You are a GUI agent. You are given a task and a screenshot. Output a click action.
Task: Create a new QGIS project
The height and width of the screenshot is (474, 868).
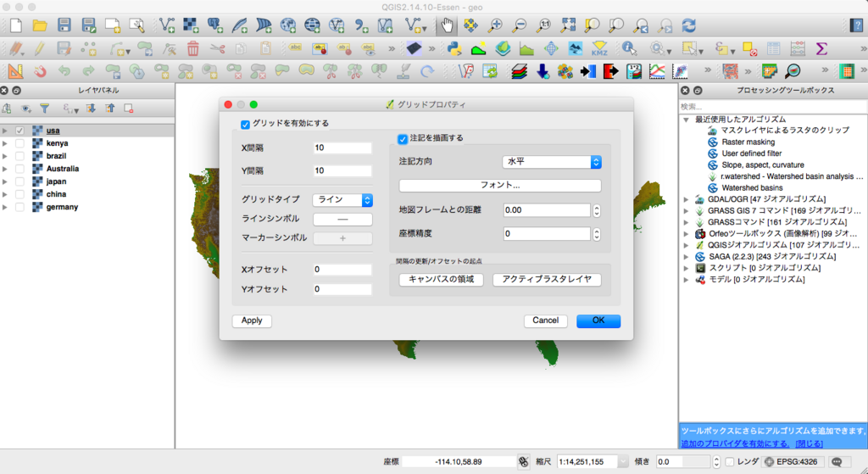[x=16, y=25]
